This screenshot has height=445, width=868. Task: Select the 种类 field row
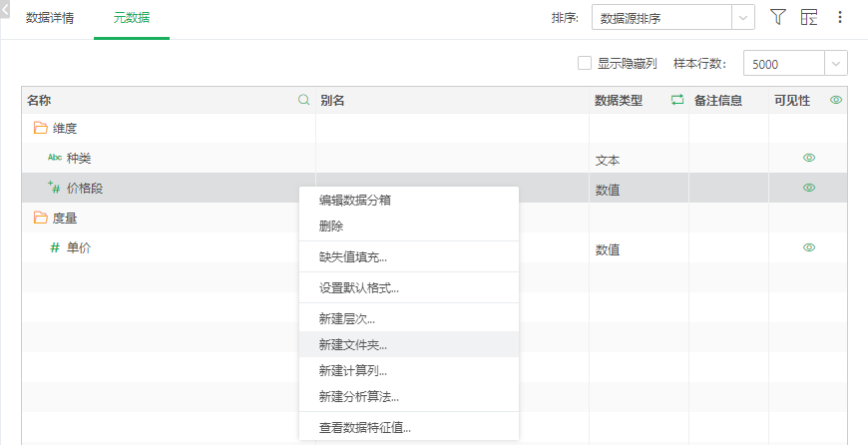coord(434,159)
